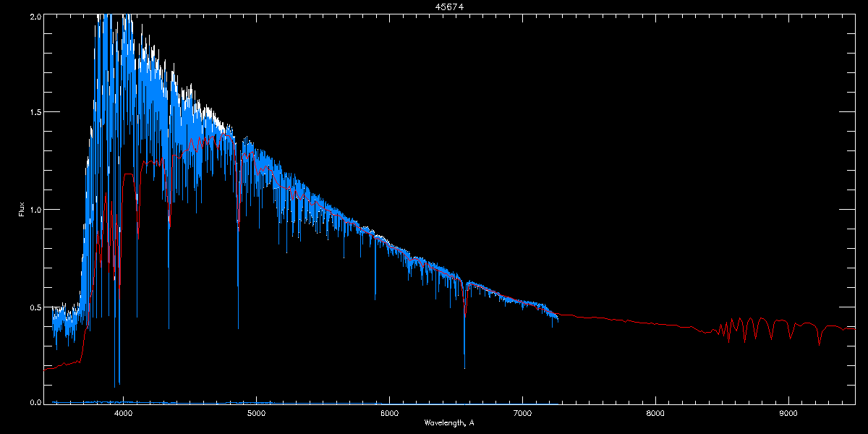Click the 9000 wavelength tick label

point(788,413)
